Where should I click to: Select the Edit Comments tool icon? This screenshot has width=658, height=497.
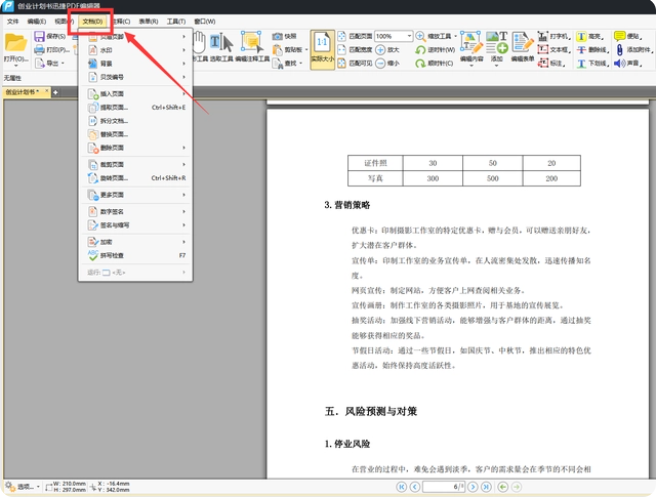pos(252,43)
